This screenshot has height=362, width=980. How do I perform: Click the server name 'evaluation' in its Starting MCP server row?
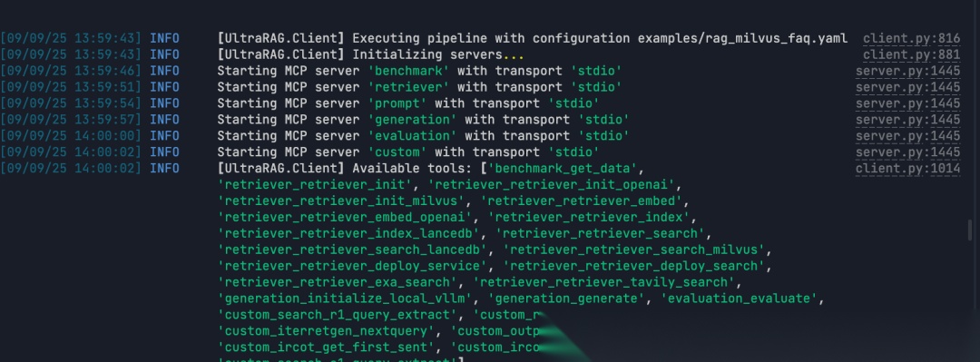(413, 136)
